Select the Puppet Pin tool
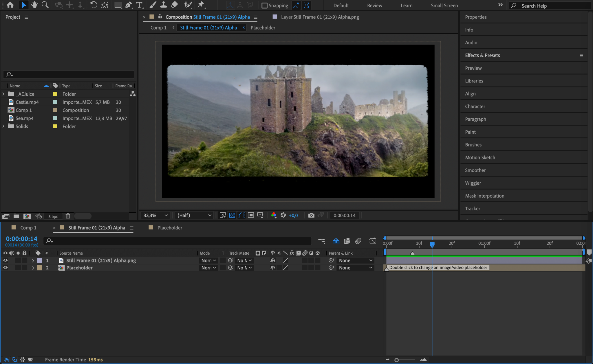This screenshot has height=364, width=593. tap(201, 5)
